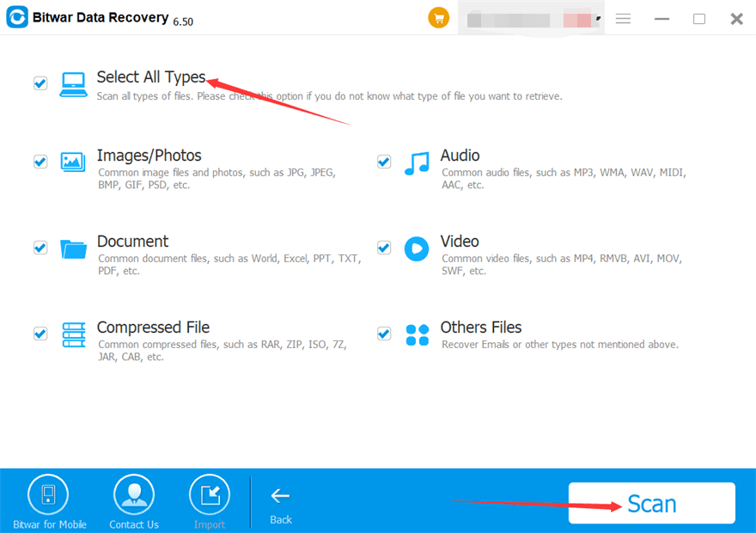Viewport: 756px width, 533px height.
Task: Toggle the Compressed File checkbox
Action: (x=40, y=334)
